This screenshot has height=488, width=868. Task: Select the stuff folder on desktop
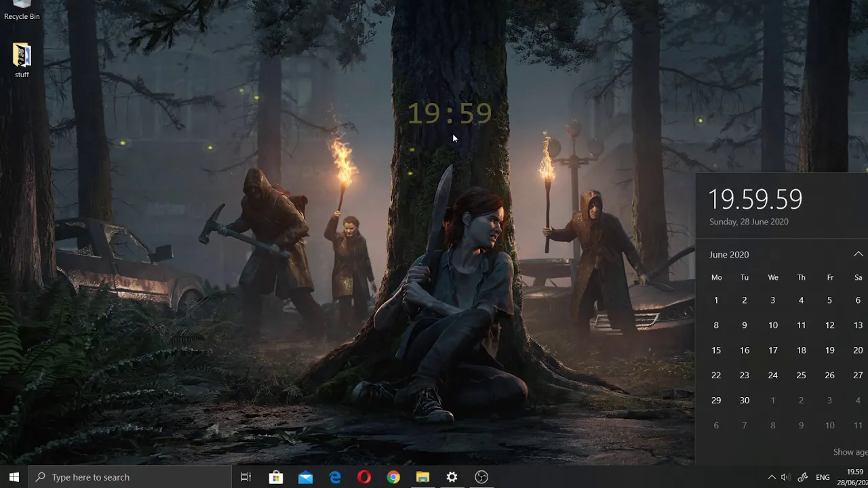[22, 61]
